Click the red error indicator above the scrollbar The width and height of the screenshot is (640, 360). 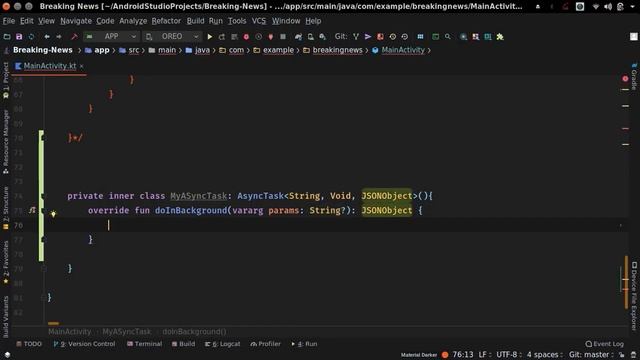[x=625, y=78]
